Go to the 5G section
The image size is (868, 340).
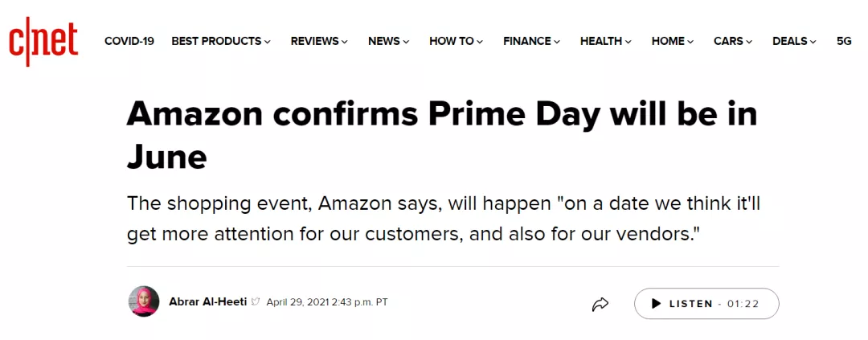(844, 42)
